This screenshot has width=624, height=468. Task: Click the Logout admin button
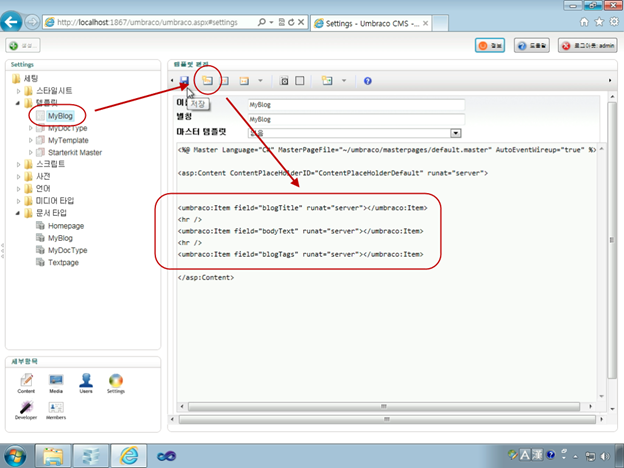588,46
